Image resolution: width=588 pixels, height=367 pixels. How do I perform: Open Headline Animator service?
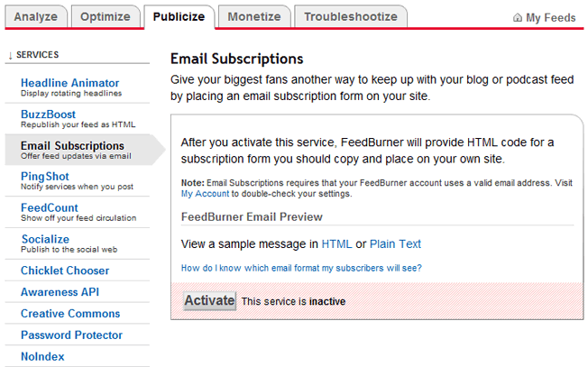coord(69,83)
